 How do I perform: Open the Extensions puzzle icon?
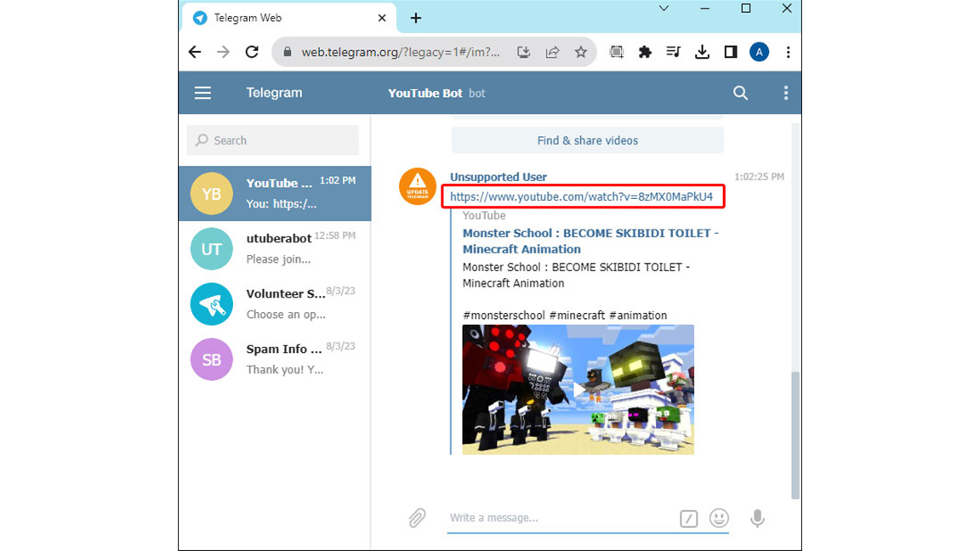645,52
